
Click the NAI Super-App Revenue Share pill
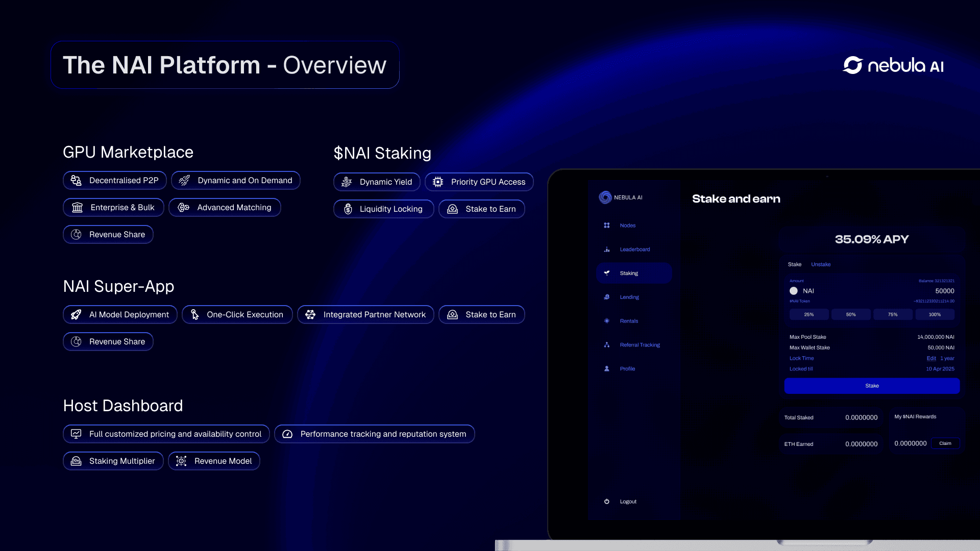tap(108, 342)
